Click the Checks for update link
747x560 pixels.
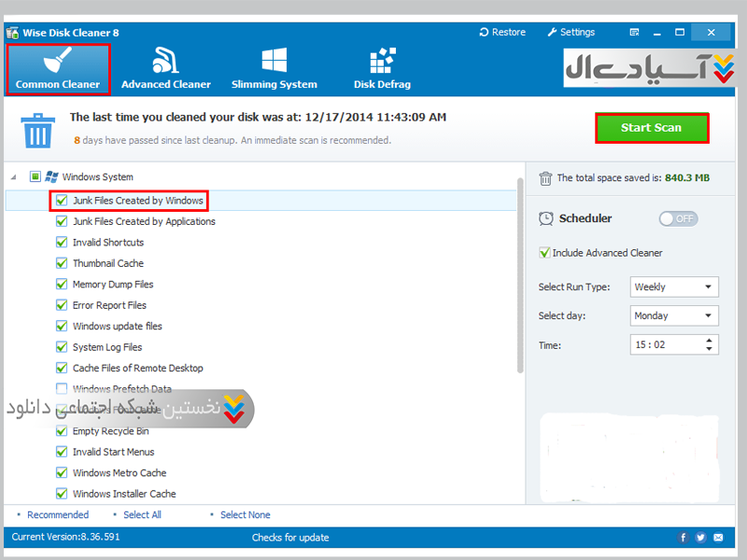289,538
